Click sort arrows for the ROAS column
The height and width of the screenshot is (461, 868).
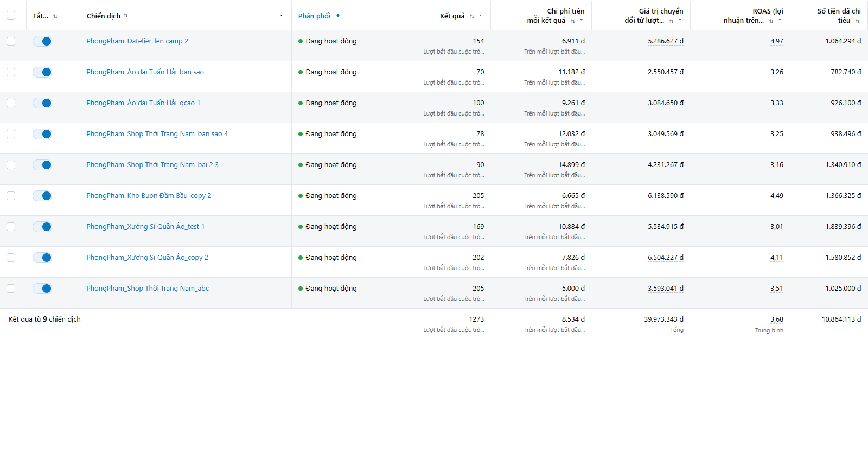pos(771,21)
